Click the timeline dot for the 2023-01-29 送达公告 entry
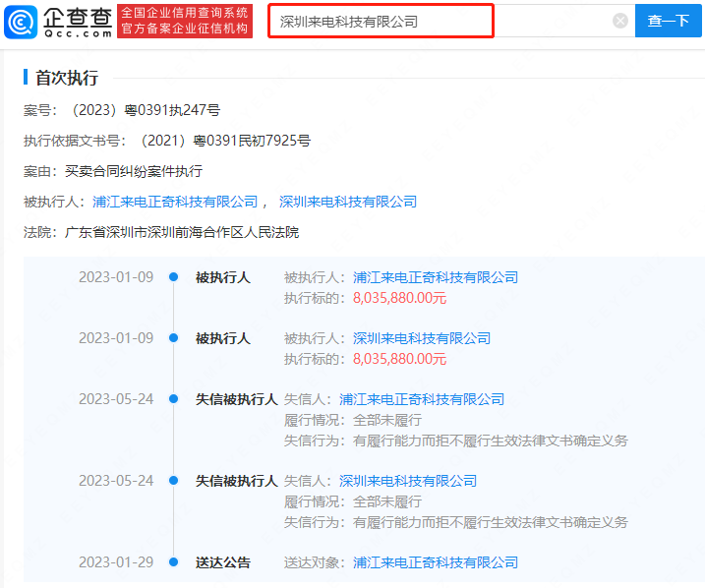The image size is (705, 588). pos(174,561)
